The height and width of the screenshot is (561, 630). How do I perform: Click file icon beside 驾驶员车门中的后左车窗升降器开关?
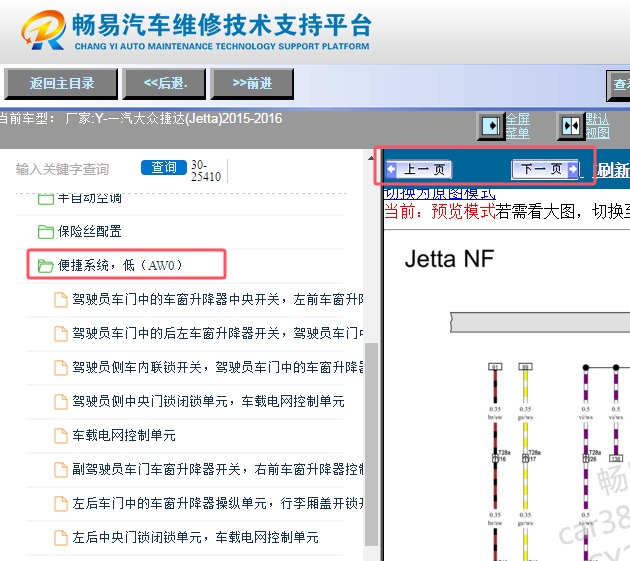point(61,334)
